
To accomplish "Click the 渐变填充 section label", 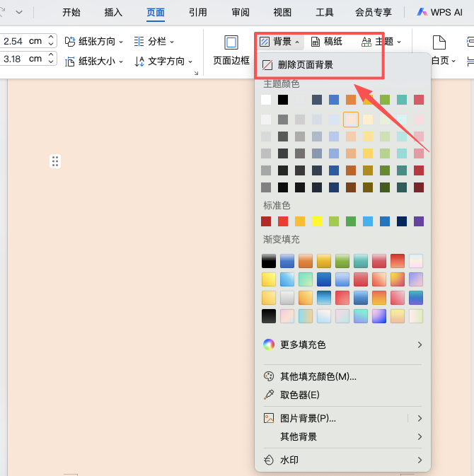I will (x=282, y=240).
